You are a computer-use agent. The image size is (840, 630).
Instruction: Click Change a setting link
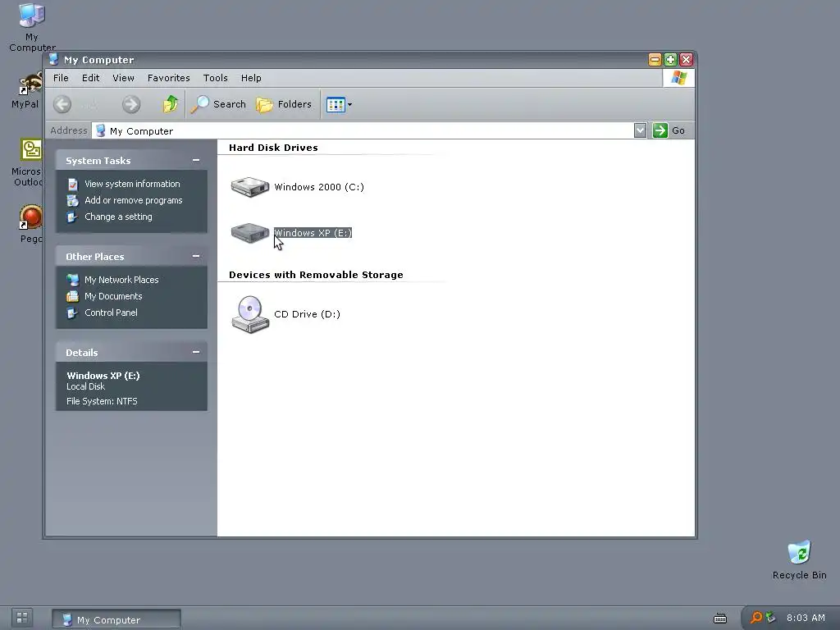point(118,217)
